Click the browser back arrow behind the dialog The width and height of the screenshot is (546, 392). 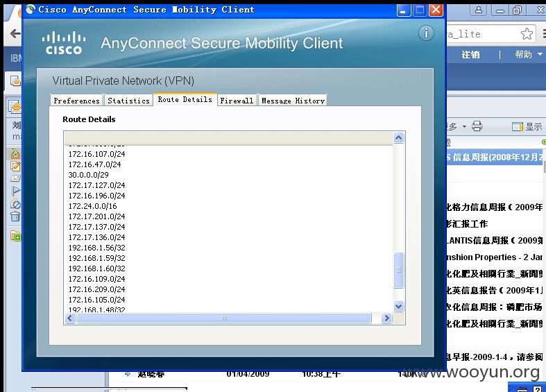pos(15,33)
